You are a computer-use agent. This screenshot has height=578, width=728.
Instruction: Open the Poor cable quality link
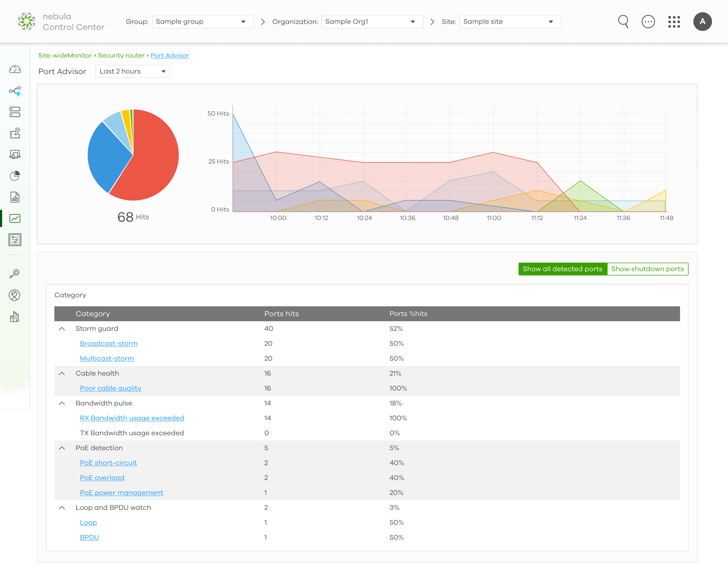(110, 388)
